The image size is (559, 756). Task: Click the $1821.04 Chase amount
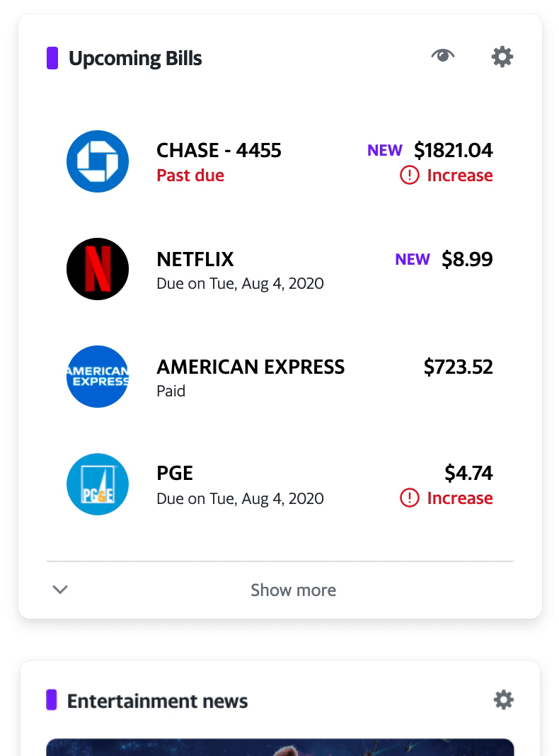453,151
